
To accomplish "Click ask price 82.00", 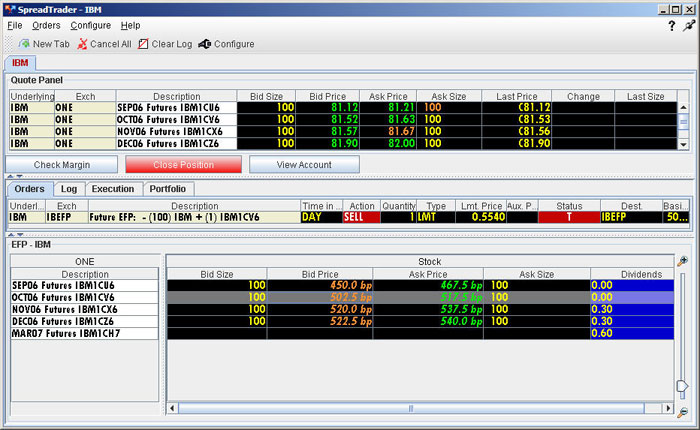I will tap(388, 144).
